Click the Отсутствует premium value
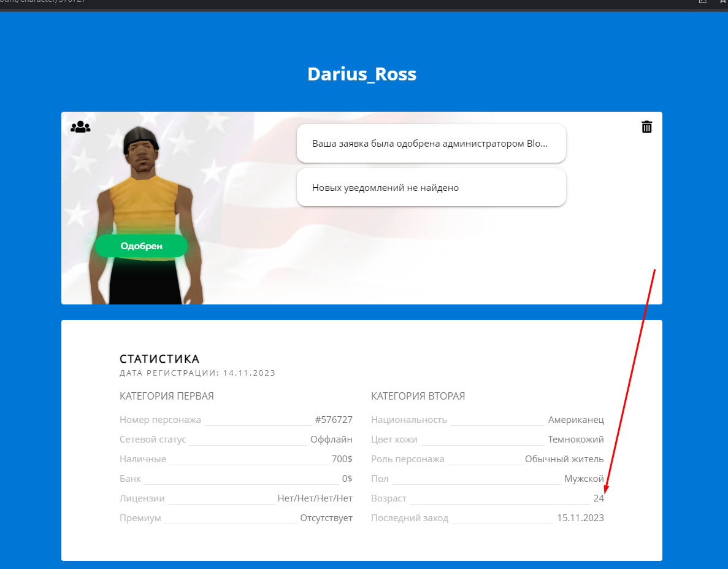This screenshot has height=569, width=728. coord(326,518)
